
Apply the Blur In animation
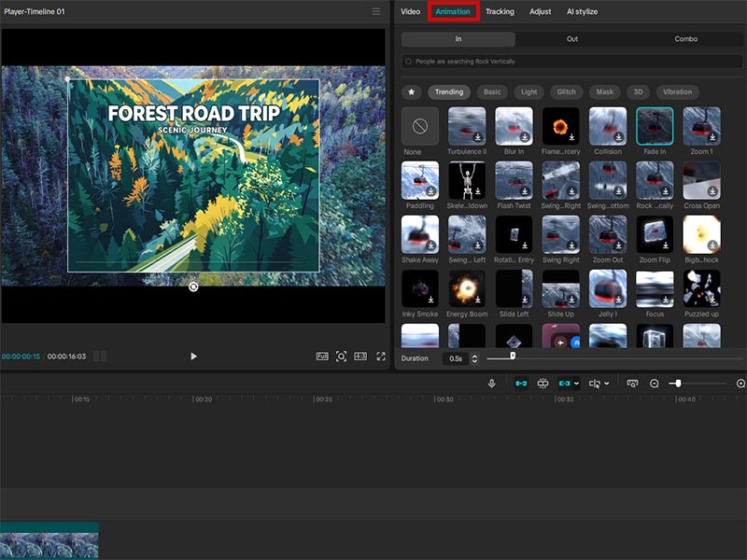[x=514, y=126]
